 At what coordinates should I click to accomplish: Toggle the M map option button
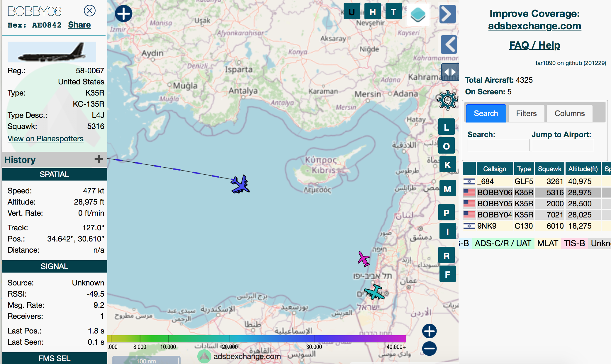447,189
